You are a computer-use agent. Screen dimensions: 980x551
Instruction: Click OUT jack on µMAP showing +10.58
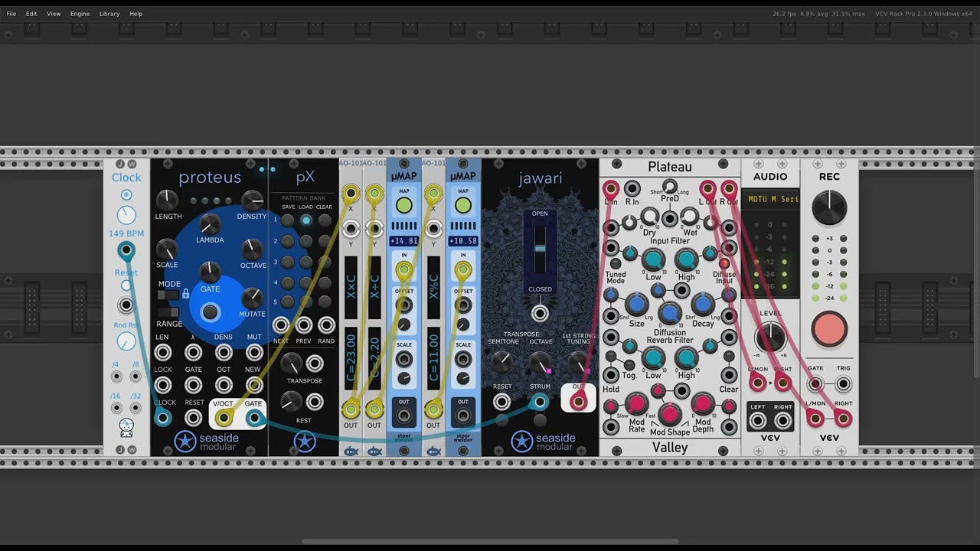click(463, 417)
